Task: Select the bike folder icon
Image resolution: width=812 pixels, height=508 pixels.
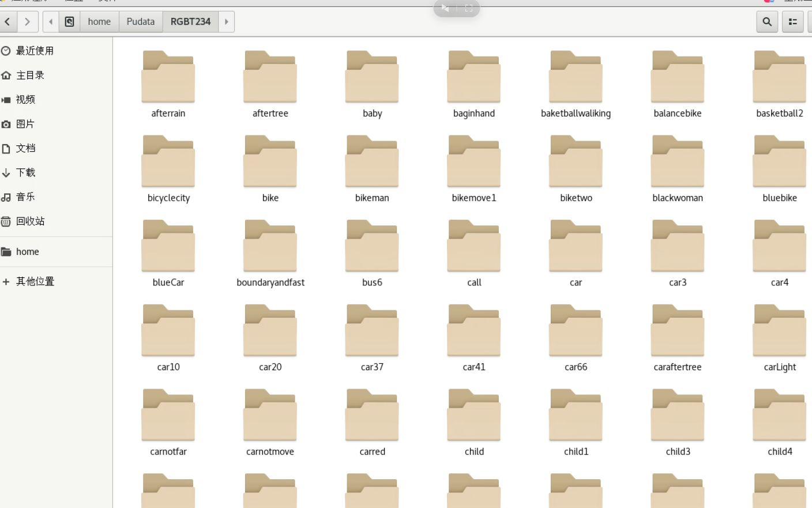Action: coord(270,161)
